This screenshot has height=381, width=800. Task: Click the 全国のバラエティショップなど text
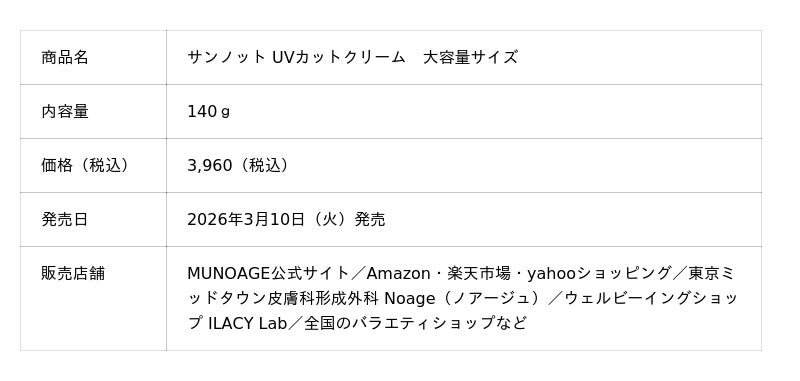pos(415,323)
